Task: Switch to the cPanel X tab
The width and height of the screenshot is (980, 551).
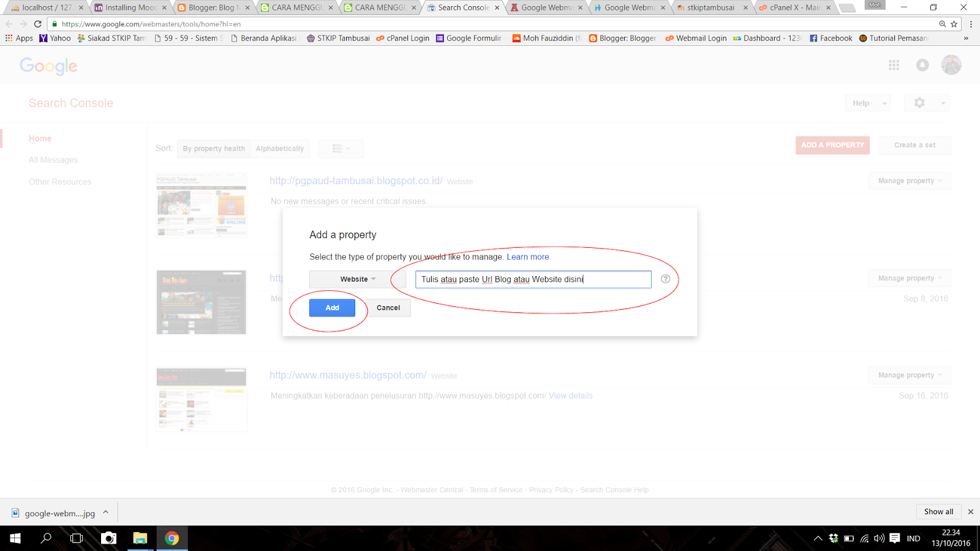Action: coord(794,7)
